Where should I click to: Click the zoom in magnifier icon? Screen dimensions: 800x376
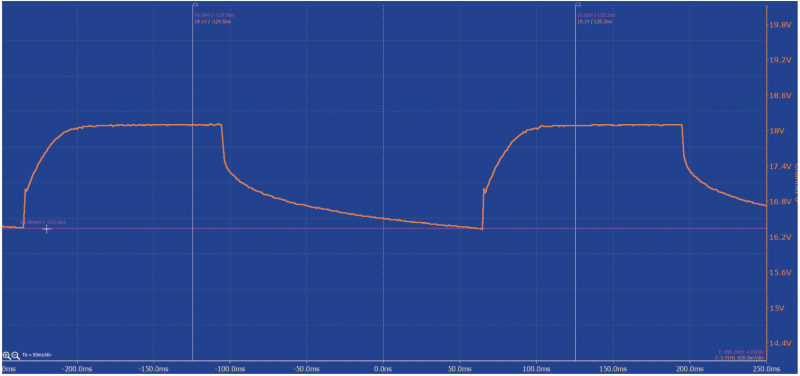(x=6, y=355)
